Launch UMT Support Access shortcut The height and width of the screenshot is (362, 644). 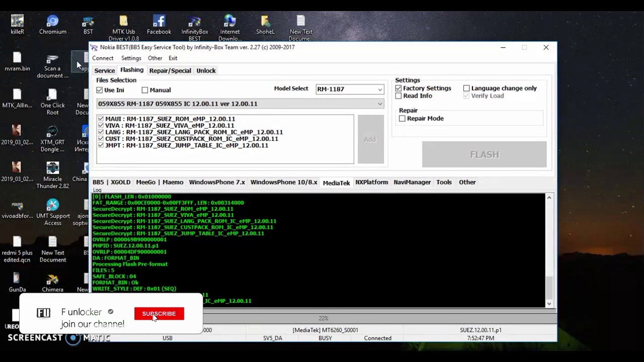pyautogui.click(x=53, y=212)
